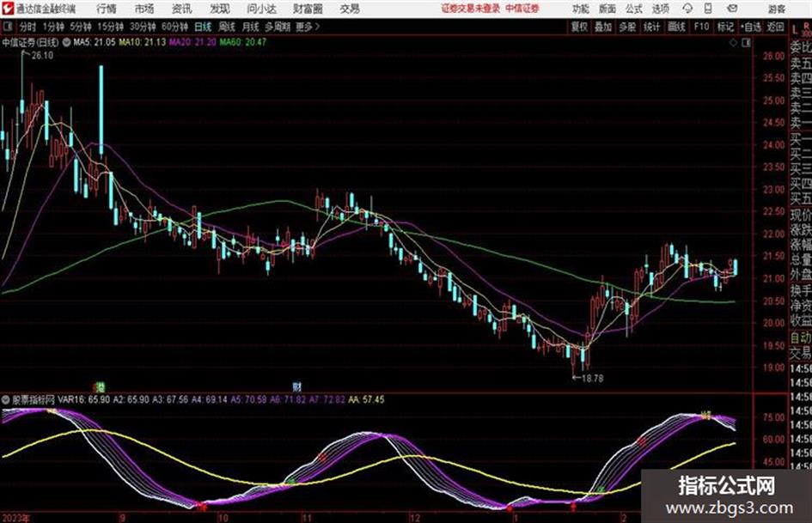Click the AA: 57.45 indicator value
The height and width of the screenshot is (523, 812).
367,399
